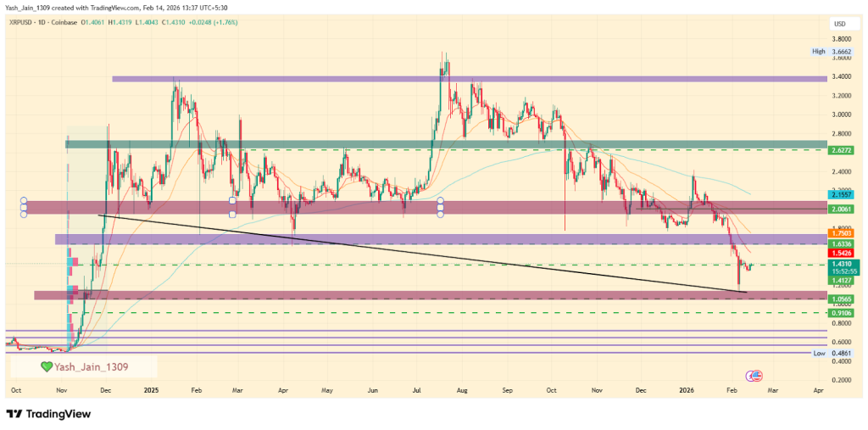Click the blue 2.1557 indicator price label
Image resolution: width=868 pixels, height=430 pixels.
[x=841, y=194]
